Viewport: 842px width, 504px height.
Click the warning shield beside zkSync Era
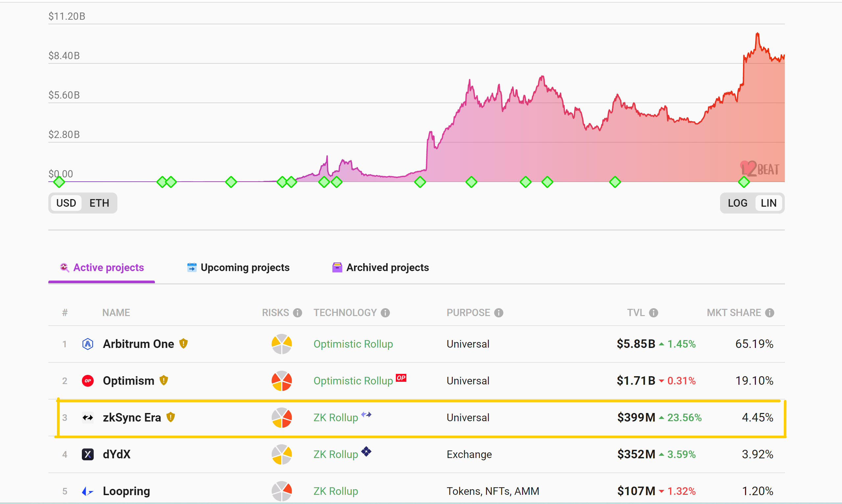click(x=171, y=417)
